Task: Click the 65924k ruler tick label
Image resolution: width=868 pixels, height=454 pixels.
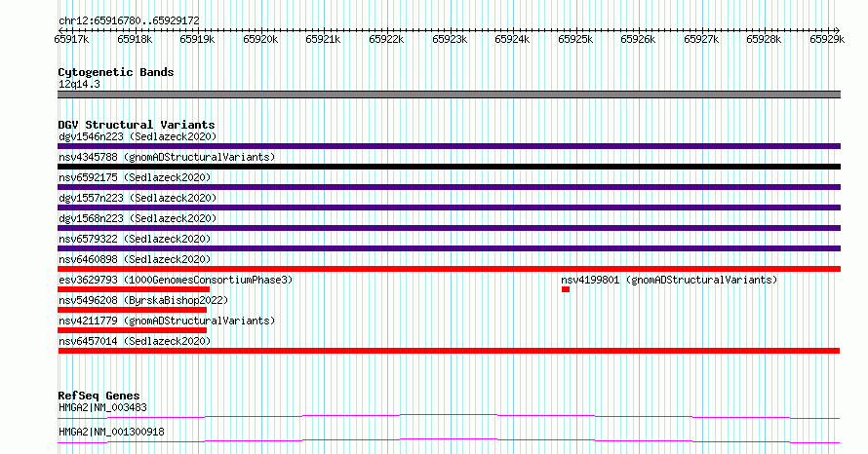Action: pos(512,39)
